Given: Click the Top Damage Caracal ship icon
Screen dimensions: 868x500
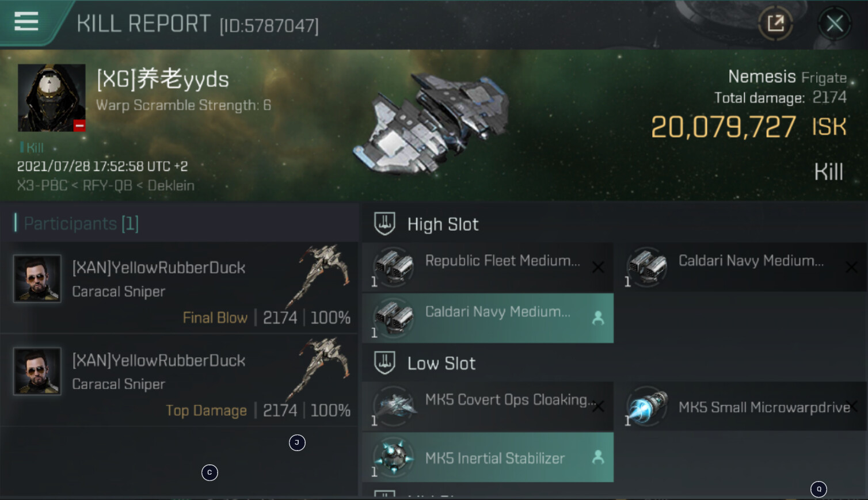Looking at the screenshot, I should (x=321, y=368).
